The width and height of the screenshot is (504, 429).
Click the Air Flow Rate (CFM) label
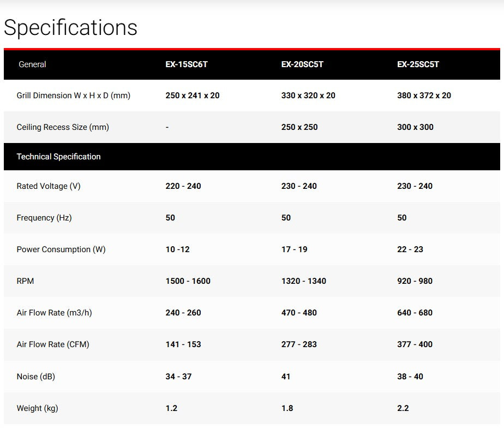tap(53, 344)
